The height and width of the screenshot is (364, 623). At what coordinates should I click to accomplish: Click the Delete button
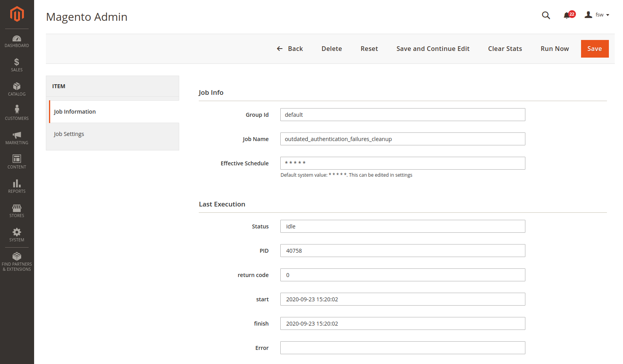click(331, 49)
